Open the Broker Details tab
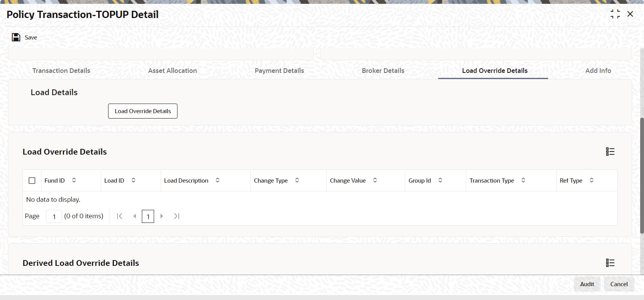This screenshot has width=644, height=300. tap(383, 71)
